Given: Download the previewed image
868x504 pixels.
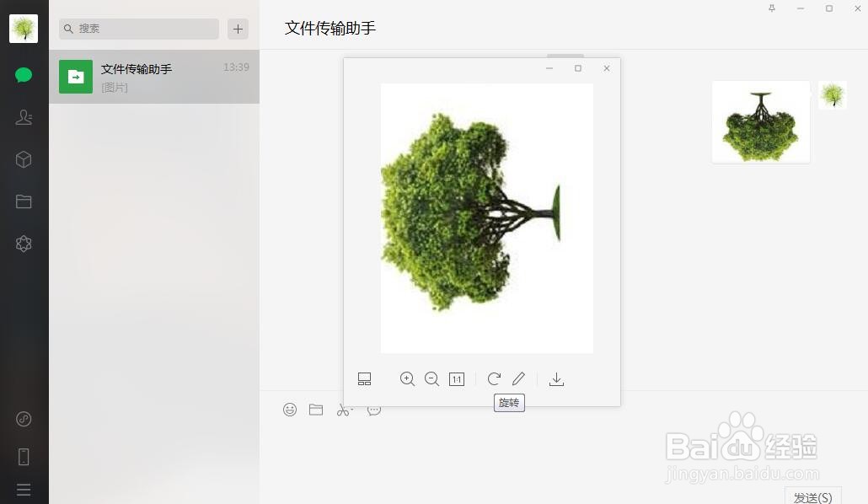Looking at the screenshot, I should click(x=556, y=378).
